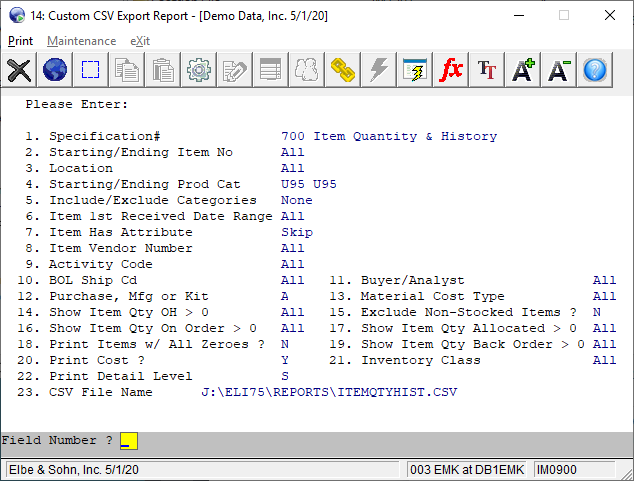Click 'A' value for Purchase, Mfg or Kit
This screenshot has height=481, width=634.
coord(285,296)
